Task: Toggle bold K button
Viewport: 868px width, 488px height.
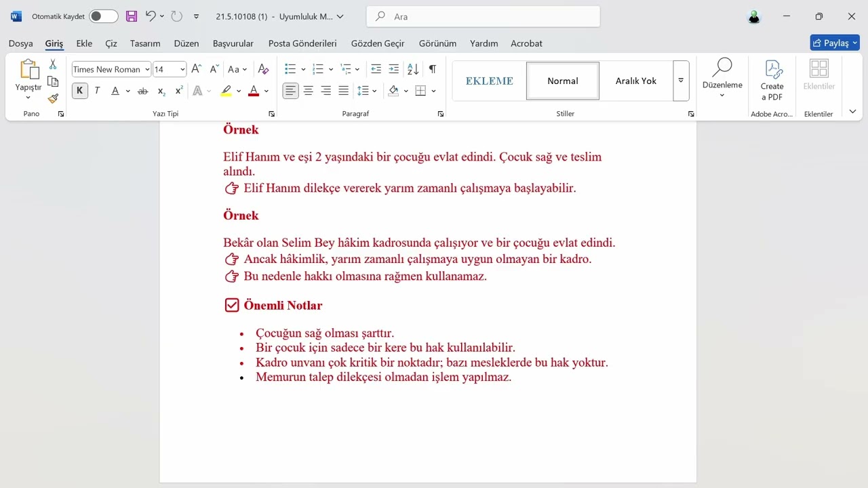Action: point(79,91)
